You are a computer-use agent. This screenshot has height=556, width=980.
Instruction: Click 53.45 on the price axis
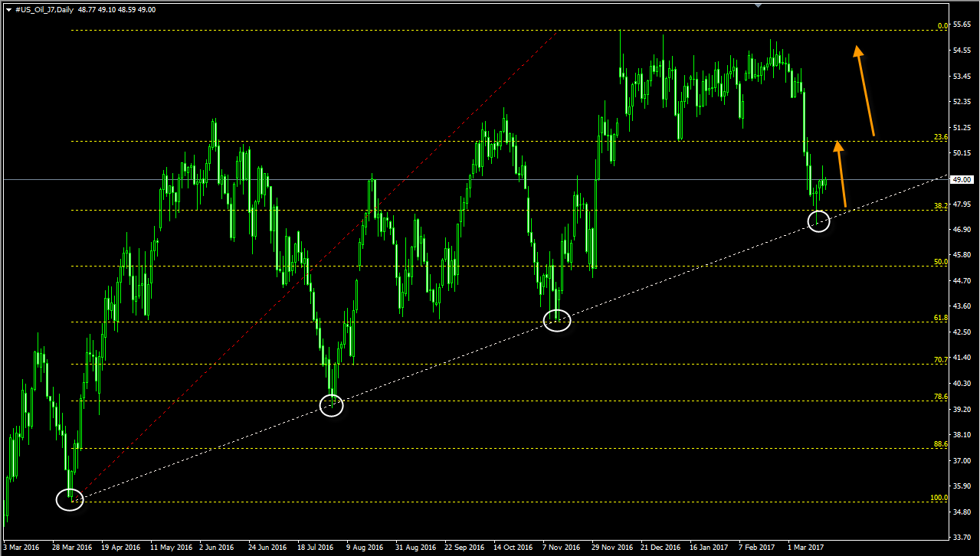point(962,77)
